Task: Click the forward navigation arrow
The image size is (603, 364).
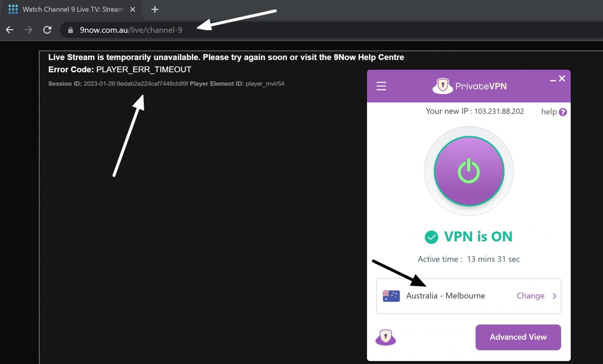Action: coord(28,30)
